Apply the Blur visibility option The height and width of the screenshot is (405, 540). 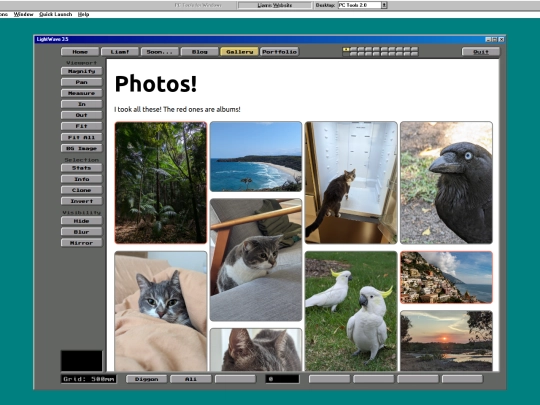click(x=82, y=232)
